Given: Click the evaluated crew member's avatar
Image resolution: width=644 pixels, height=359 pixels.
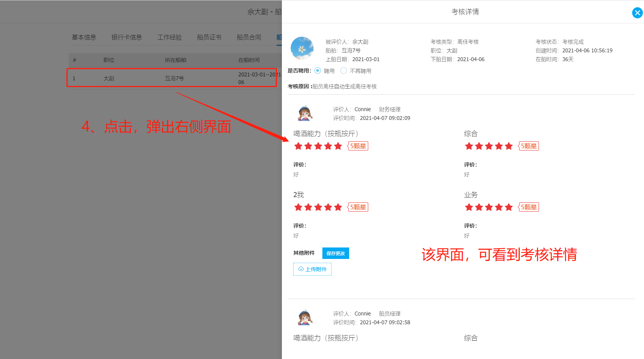Looking at the screenshot, I should tap(302, 49).
